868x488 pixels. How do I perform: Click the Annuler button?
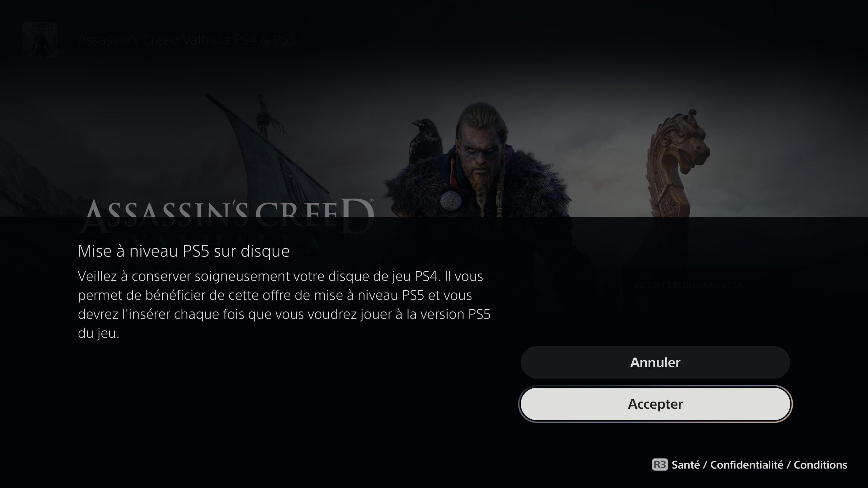coord(655,362)
